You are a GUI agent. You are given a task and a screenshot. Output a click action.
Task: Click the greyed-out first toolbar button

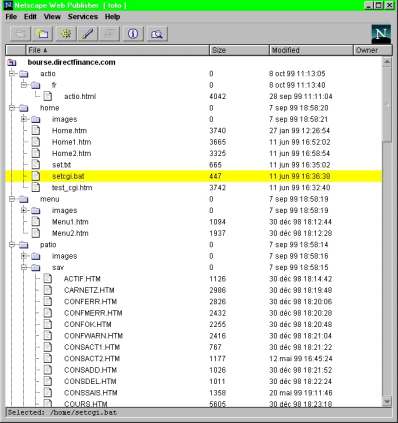pos(21,34)
